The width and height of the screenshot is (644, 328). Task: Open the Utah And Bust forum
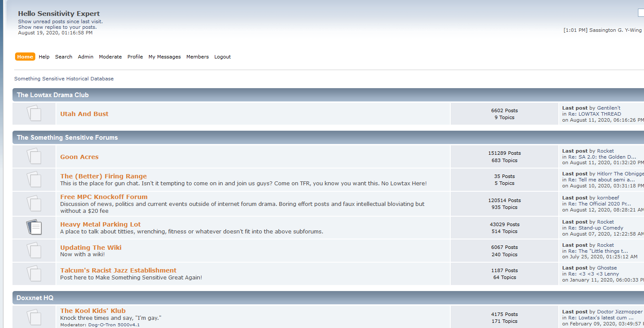(84, 114)
